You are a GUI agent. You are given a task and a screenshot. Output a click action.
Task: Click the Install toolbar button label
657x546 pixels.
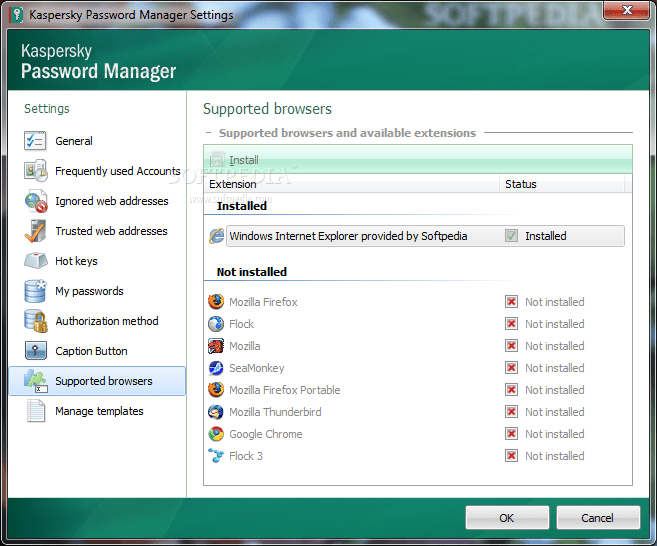(x=244, y=160)
